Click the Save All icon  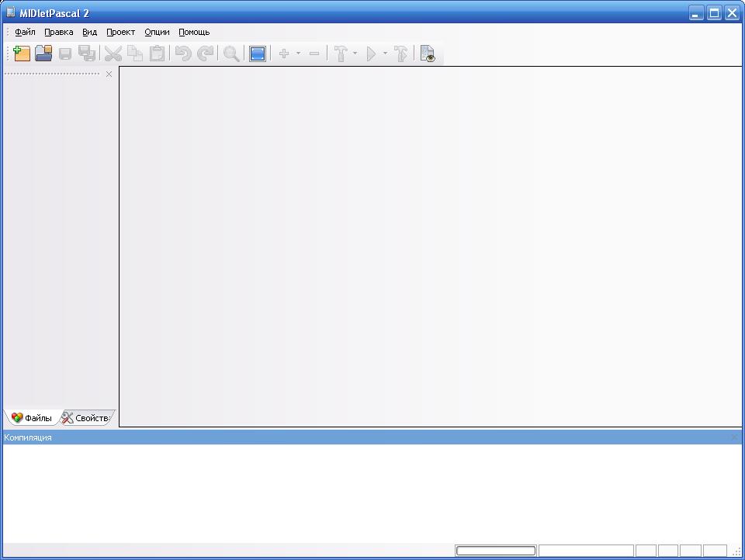click(x=87, y=54)
